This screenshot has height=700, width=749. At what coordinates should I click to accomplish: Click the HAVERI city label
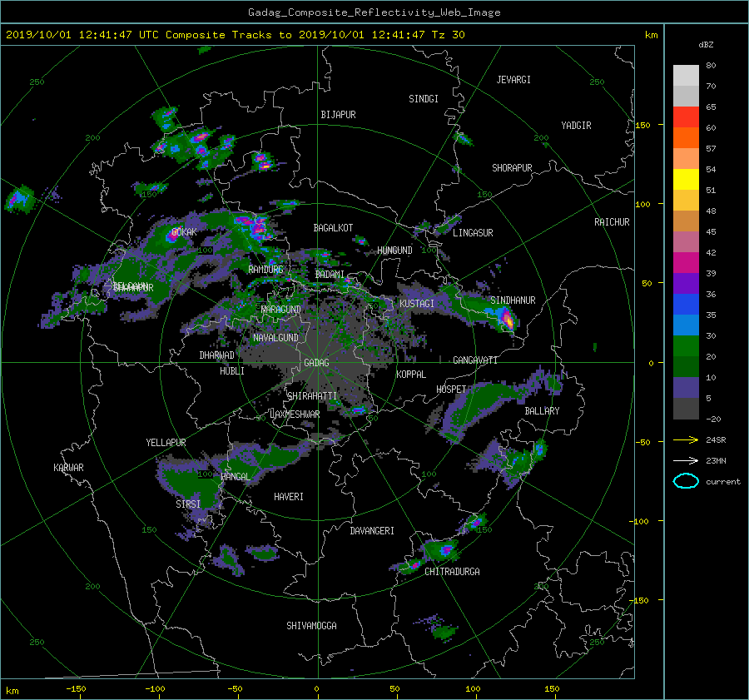click(289, 497)
